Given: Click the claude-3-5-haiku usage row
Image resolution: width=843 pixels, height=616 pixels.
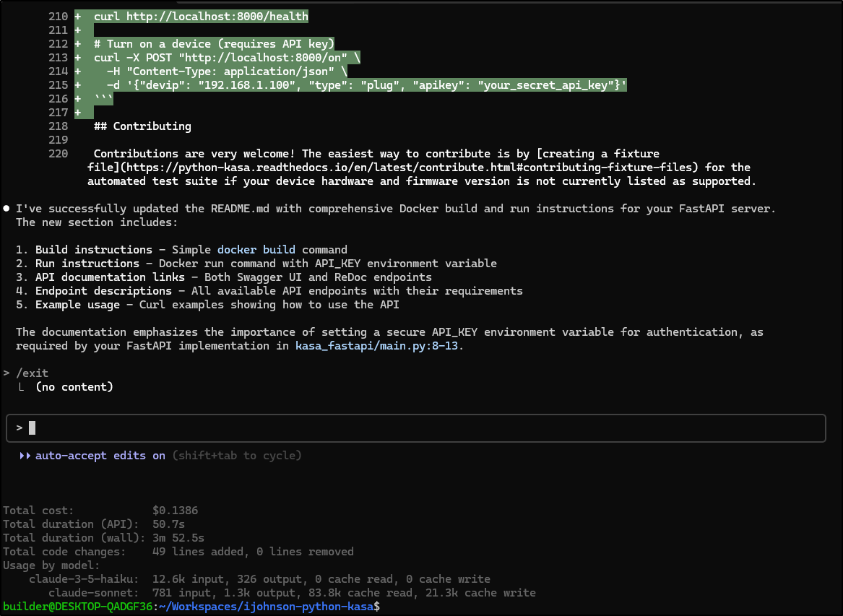Looking at the screenshot, I should coord(259,579).
